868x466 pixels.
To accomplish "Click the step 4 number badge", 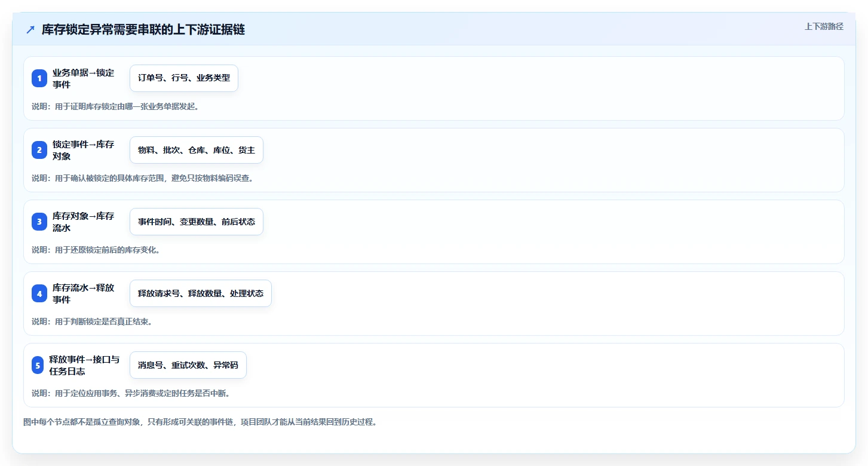I will click(39, 293).
